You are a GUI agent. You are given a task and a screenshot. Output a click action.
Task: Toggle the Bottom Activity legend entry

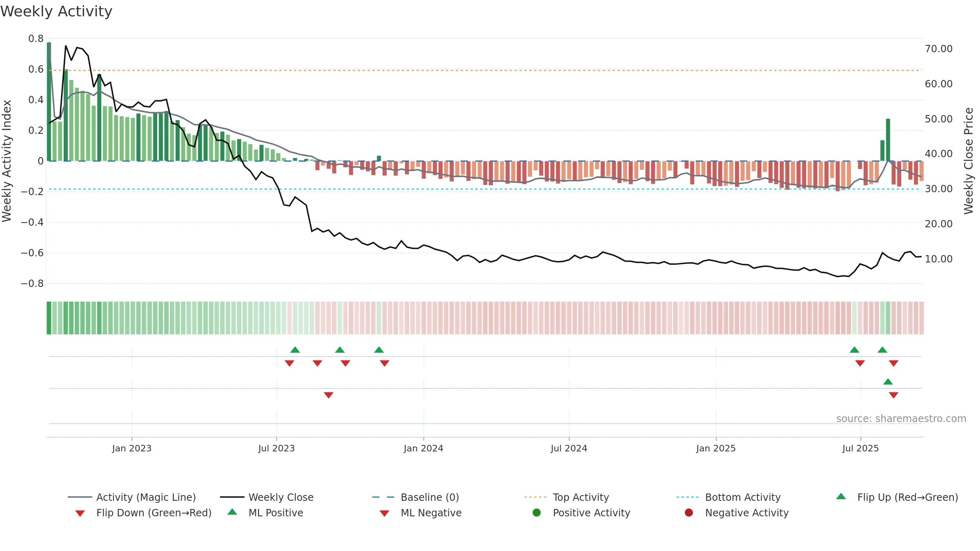pos(728,497)
